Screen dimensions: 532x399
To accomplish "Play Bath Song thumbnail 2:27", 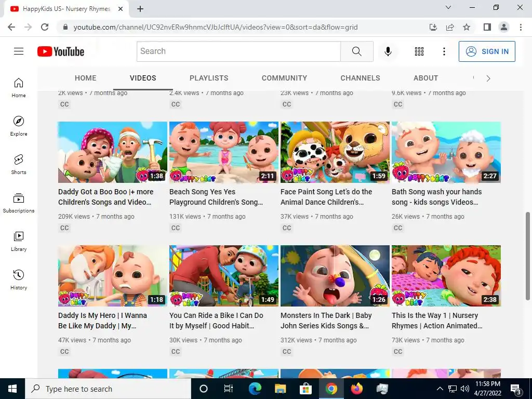I will [x=446, y=152].
